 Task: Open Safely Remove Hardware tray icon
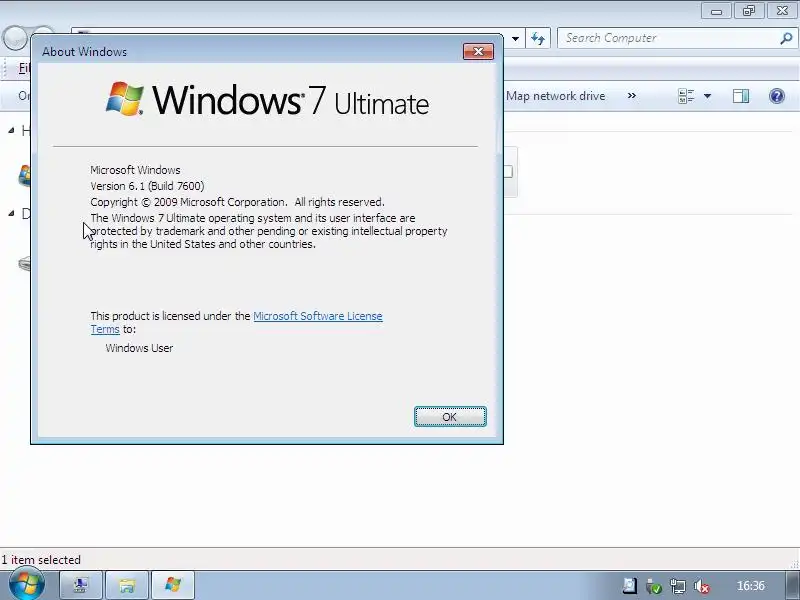[x=654, y=586]
